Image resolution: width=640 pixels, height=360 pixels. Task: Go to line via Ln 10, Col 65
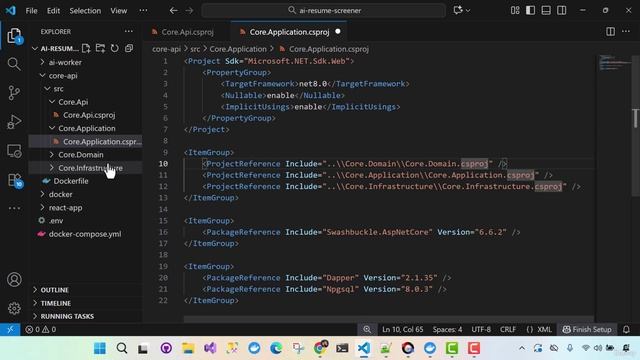[x=402, y=329]
